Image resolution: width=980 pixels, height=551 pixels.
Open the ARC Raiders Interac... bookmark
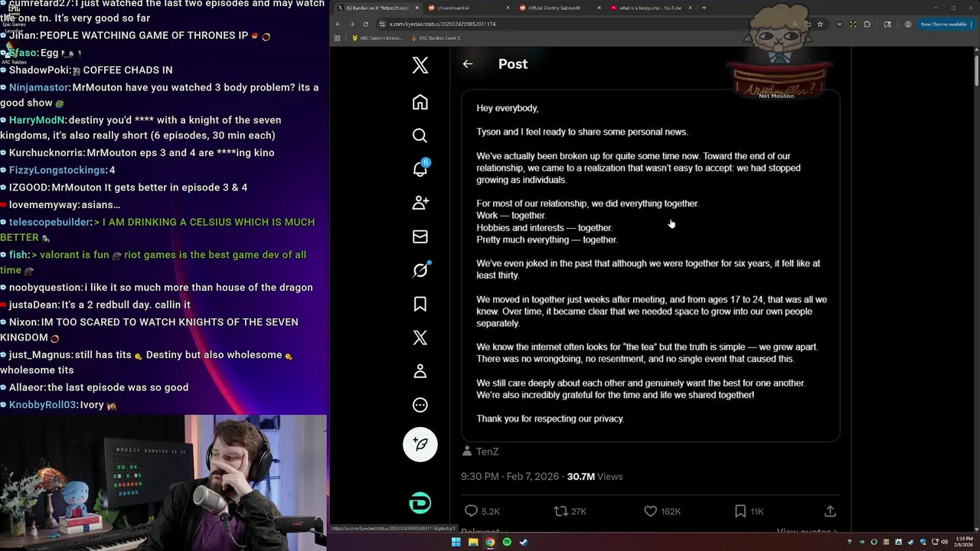(377, 37)
